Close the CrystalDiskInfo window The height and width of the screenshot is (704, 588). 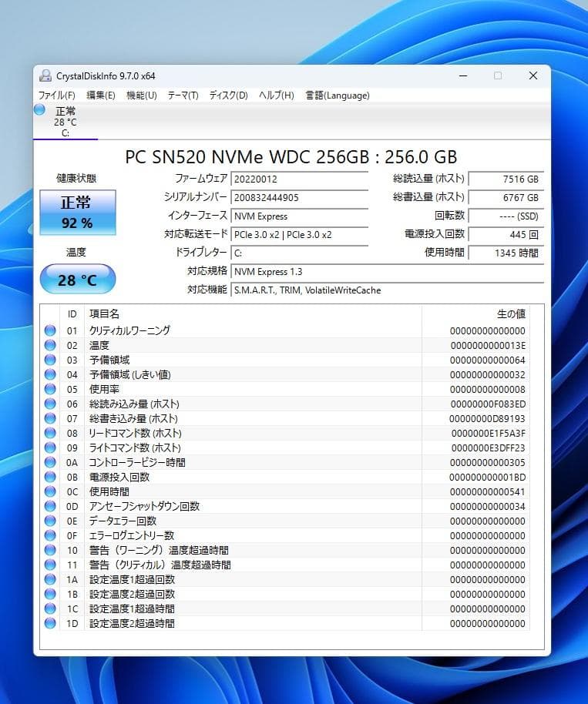[533, 76]
